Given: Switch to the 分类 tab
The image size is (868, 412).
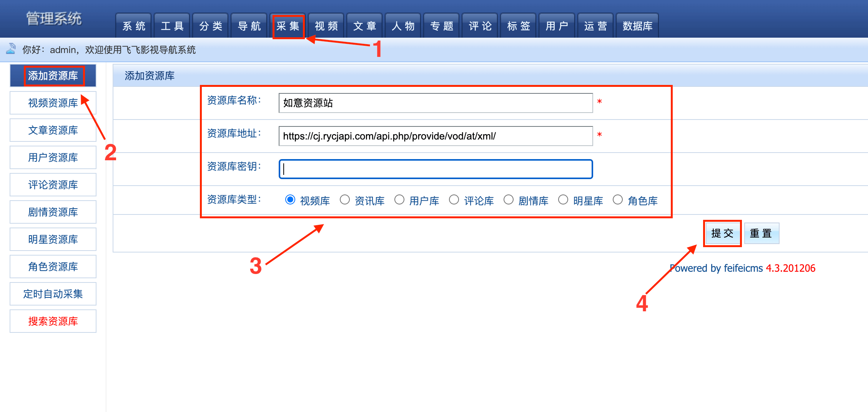Looking at the screenshot, I should (211, 26).
